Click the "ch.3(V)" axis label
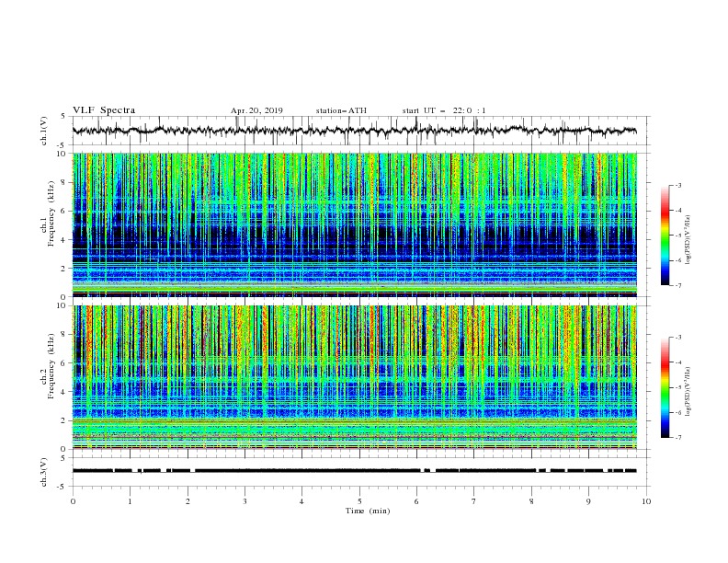 [44, 472]
